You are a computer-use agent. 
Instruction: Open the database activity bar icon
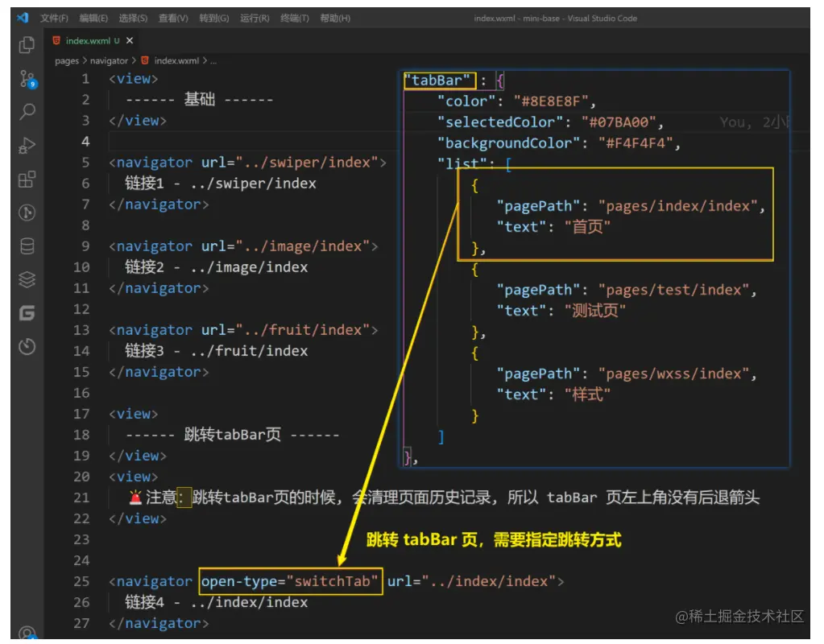(27, 246)
